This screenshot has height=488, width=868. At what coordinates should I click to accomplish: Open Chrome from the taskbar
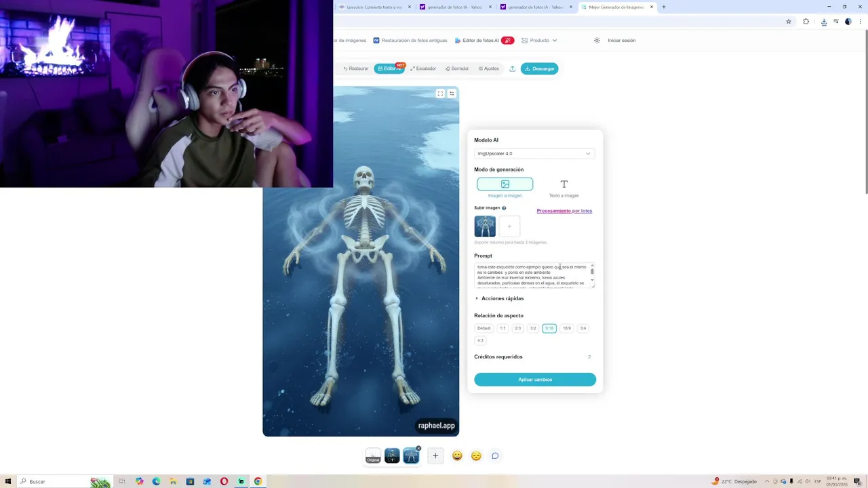pos(258,481)
